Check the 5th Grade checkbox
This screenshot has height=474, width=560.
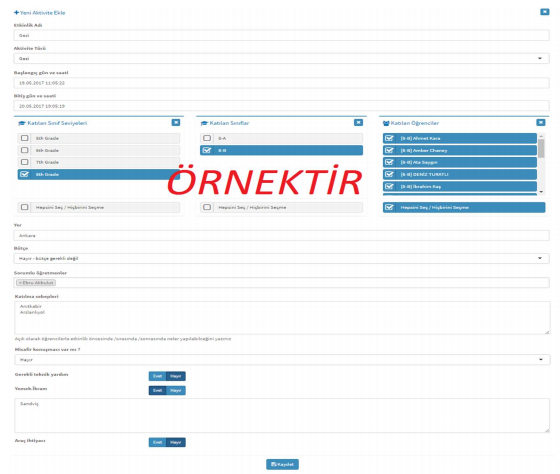click(x=25, y=138)
